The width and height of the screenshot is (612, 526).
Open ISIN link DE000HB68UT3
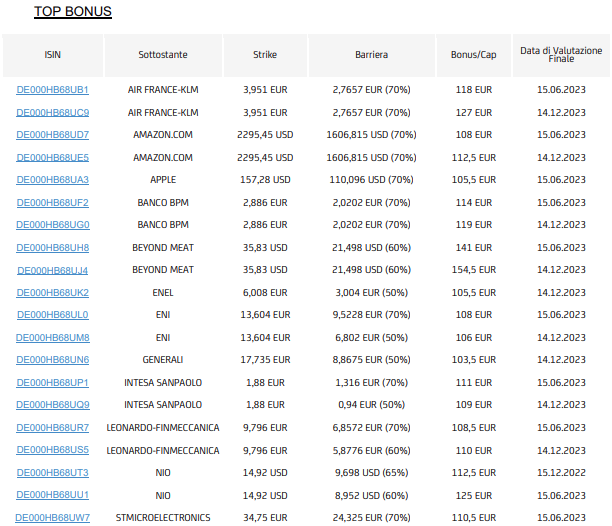click(x=53, y=473)
